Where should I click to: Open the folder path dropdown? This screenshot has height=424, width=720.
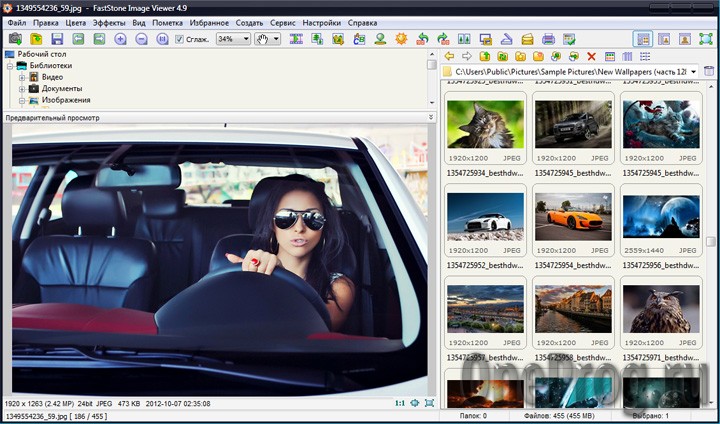point(693,71)
